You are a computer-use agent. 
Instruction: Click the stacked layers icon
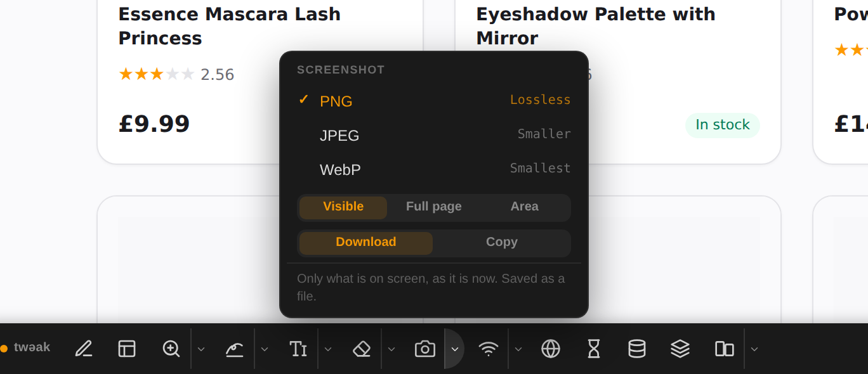point(680,349)
